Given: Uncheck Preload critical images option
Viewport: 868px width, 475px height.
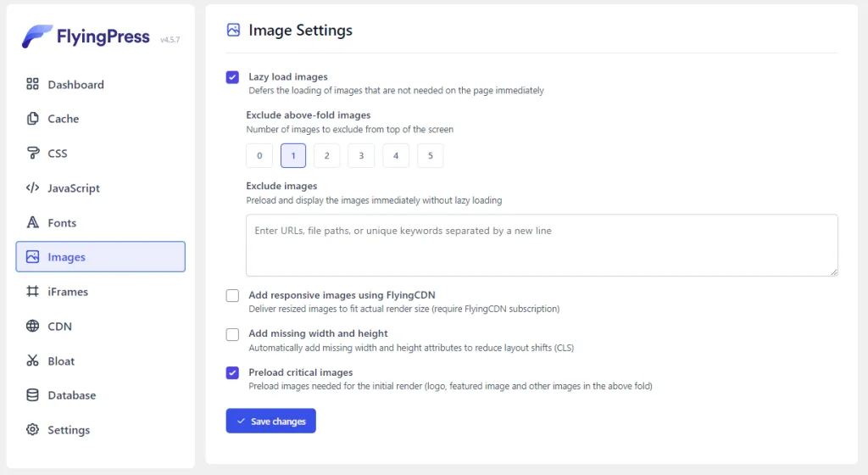Looking at the screenshot, I should pyautogui.click(x=232, y=372).
